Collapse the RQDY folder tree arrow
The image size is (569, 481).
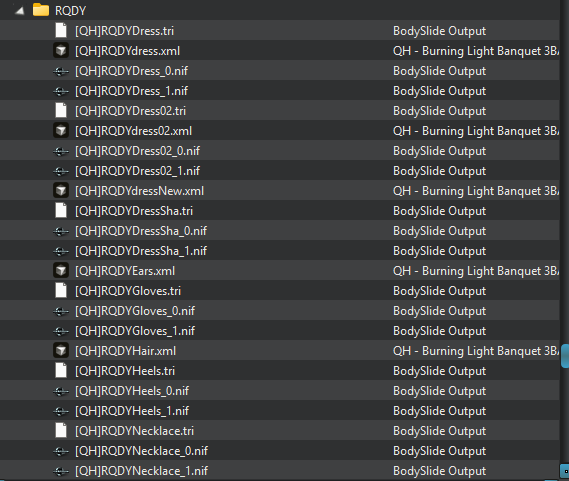20,11
